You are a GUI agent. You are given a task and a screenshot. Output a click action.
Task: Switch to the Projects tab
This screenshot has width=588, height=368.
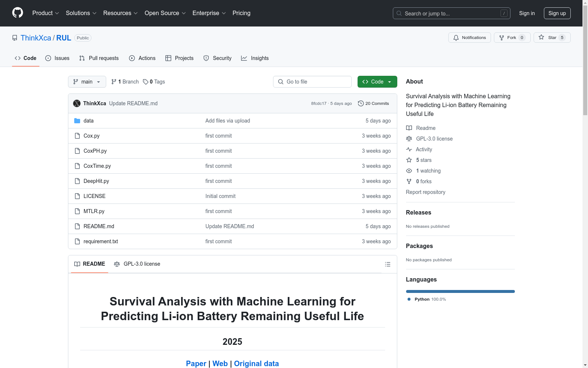point(179,58)
